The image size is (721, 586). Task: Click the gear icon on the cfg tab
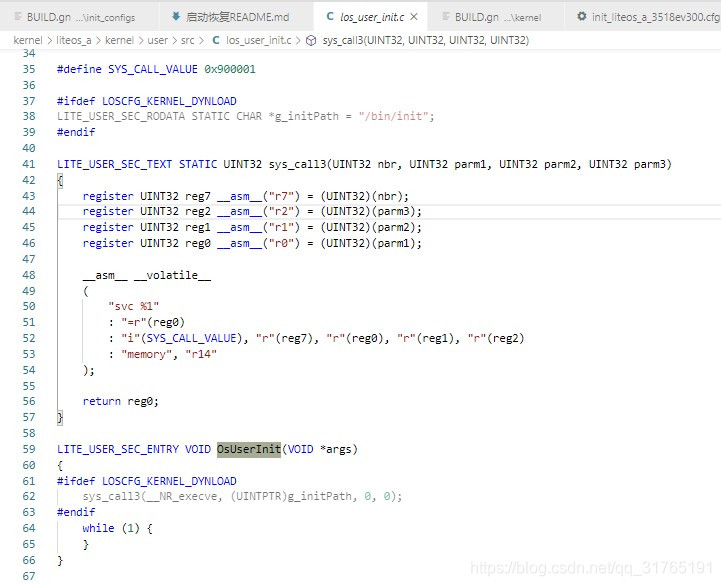coord(582,17)
